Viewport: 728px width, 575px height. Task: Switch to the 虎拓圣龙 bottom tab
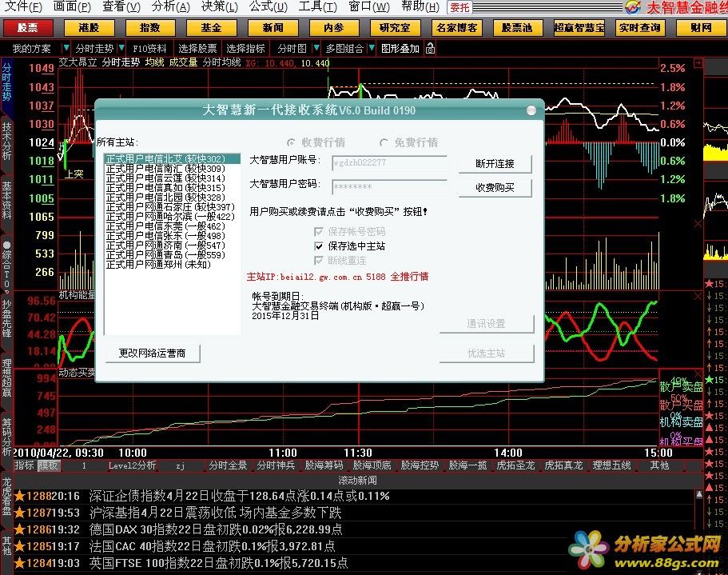coord(515,465)
